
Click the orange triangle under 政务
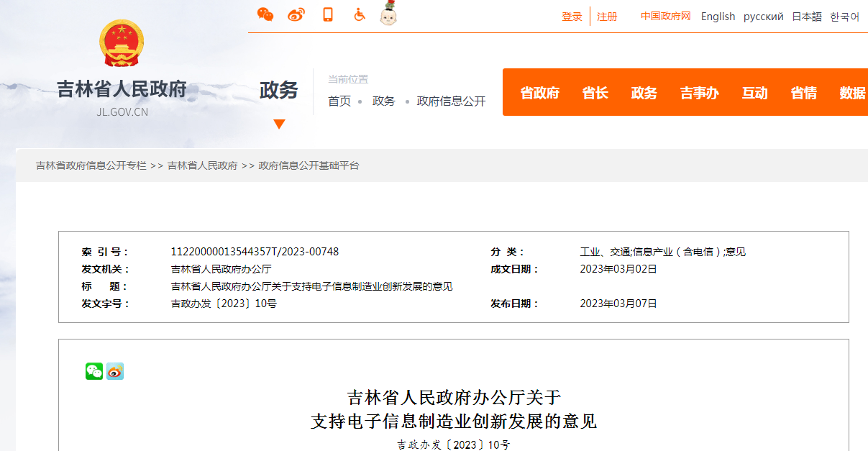pyautogui.click(x=279, y=124)
